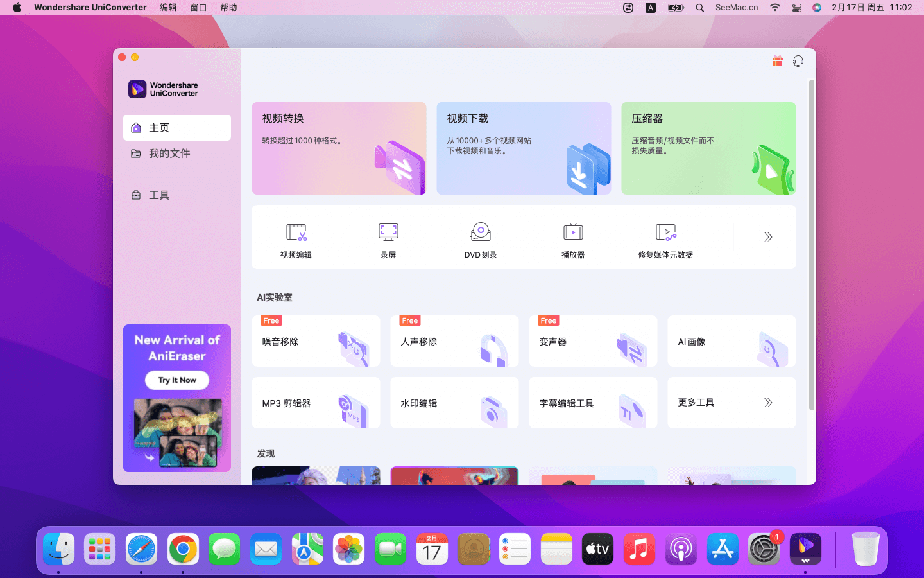Launch the screen recorder icon
The height and width of the screenshot is (578, 924).
click(388, 232)
